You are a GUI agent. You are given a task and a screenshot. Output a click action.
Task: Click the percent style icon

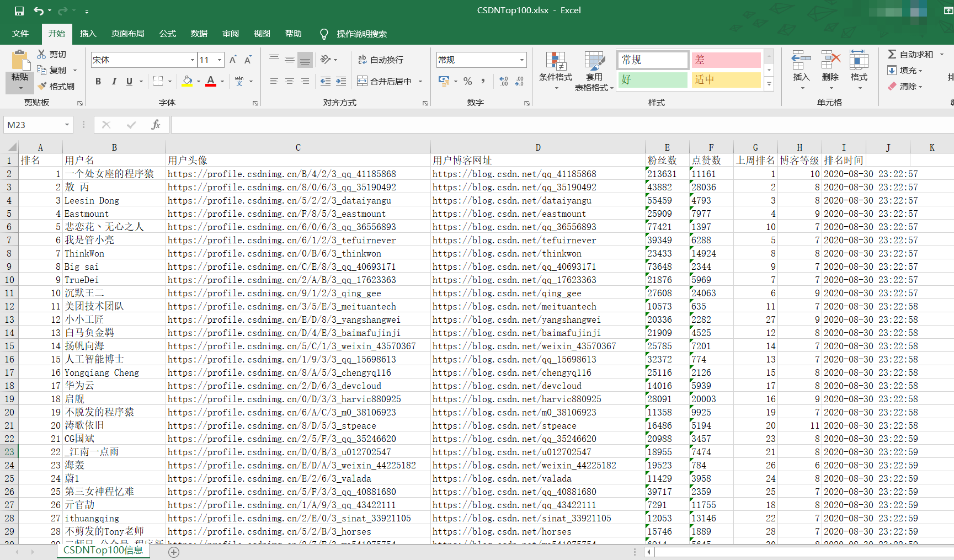click(x=468, y=81)
